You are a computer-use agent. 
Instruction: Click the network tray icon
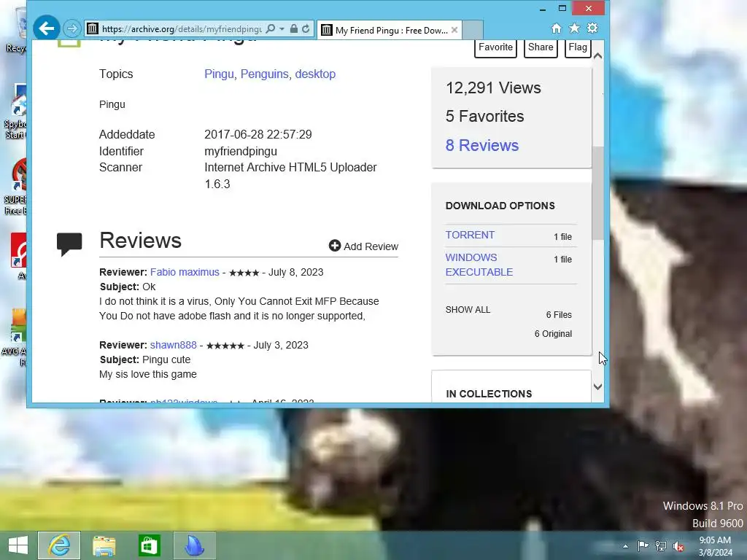click(x=661, y=545)
